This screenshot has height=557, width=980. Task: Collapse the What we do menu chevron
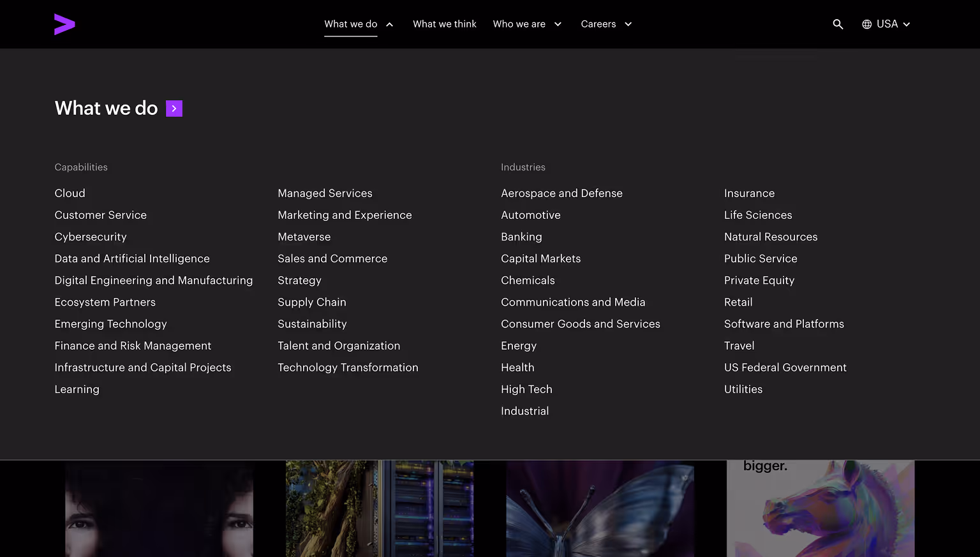[x=390, y=24]
